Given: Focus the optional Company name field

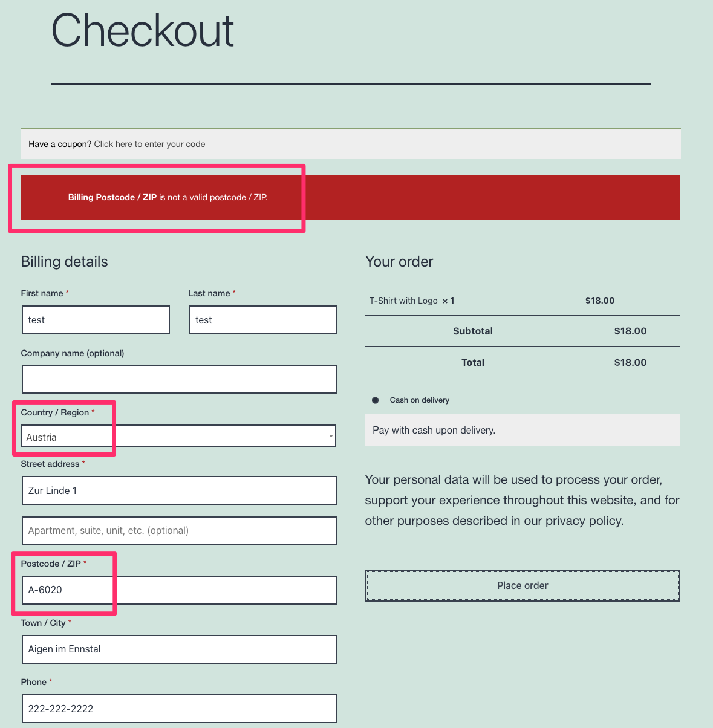Looking at the screenshot, I should (179, 379).
